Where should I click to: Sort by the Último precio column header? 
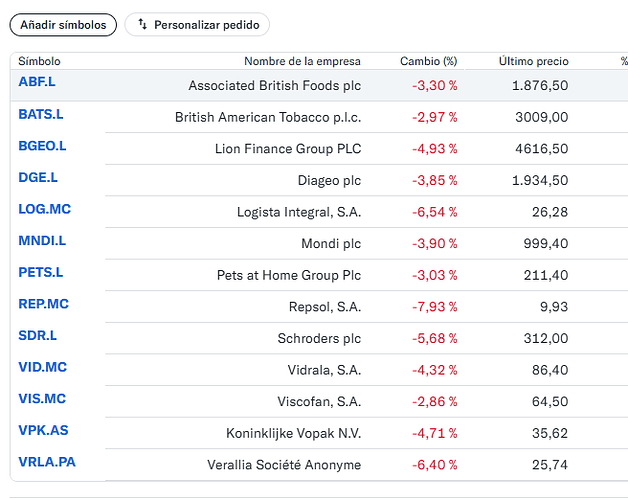[533, 61]
